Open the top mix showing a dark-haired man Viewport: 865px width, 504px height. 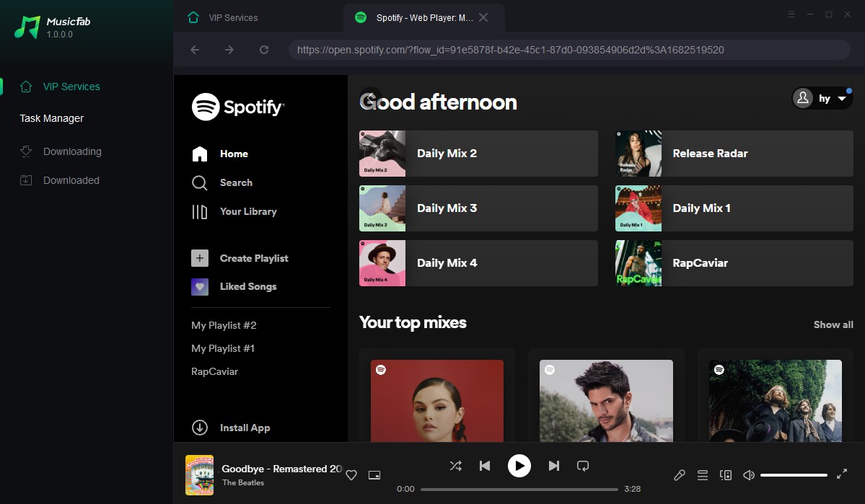pos(606,401)
